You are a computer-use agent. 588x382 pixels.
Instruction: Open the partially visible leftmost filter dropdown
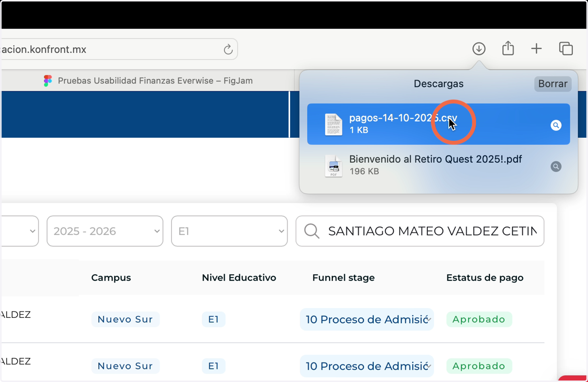click(20, 231)
